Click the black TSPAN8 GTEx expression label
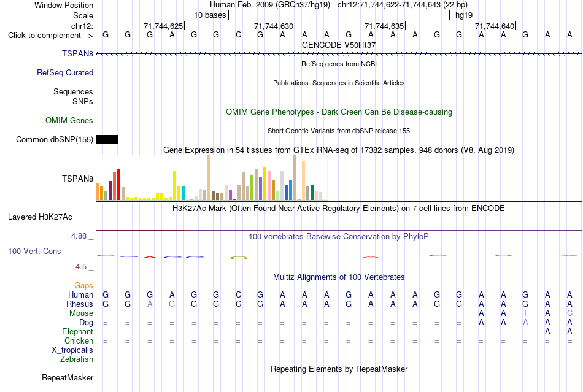 click(x=77, y=179)
